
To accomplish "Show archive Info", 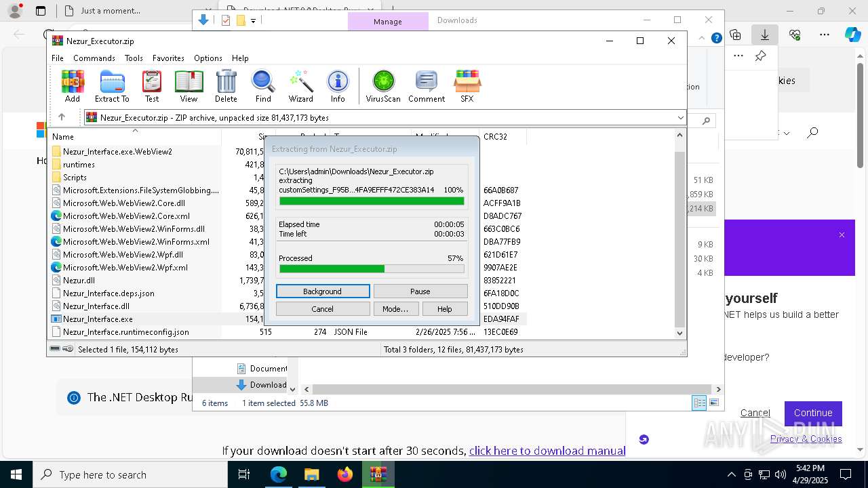I will click(x=338, y=86).
